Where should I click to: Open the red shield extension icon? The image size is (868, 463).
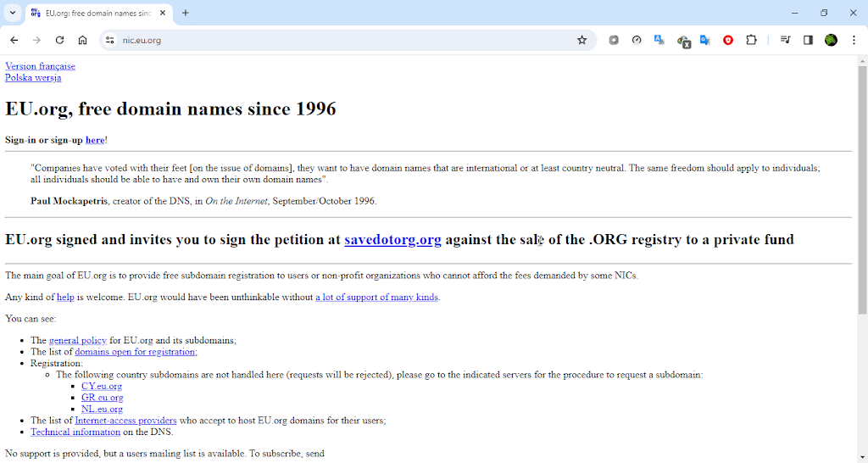tap(728, 40)
